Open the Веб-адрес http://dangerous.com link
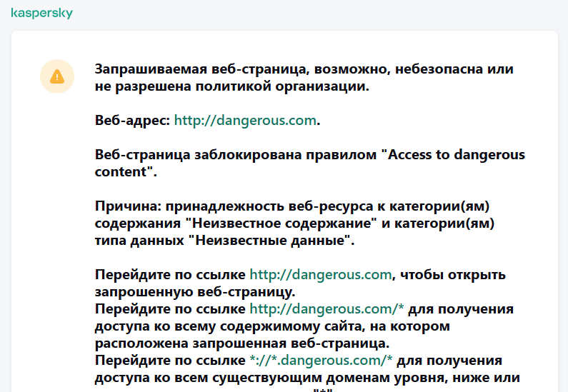The height and width of the screenshot is (392, 568). 245,120
